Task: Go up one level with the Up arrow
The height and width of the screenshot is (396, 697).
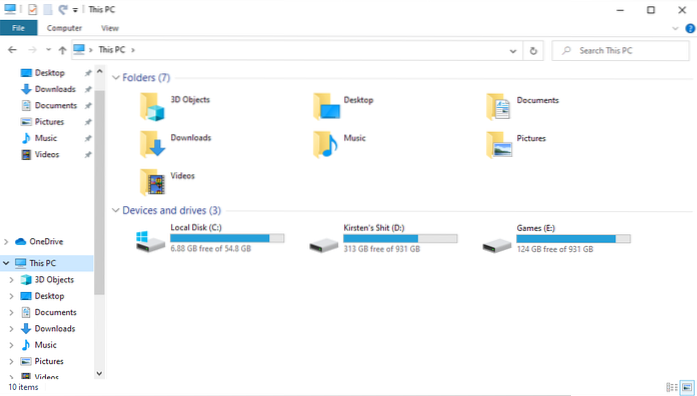Action: (x=62, y=50)
